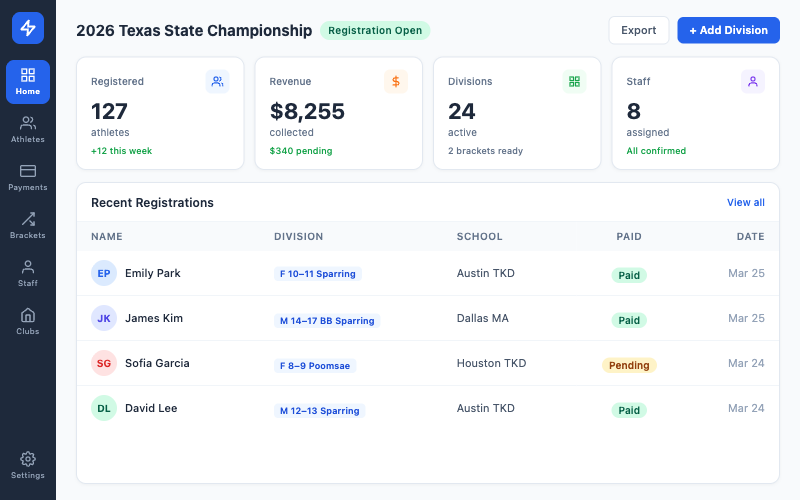This screenshot has width=800, height=500.
Task: Click the All confirmed staff text
Action: [x=656, y=151]
